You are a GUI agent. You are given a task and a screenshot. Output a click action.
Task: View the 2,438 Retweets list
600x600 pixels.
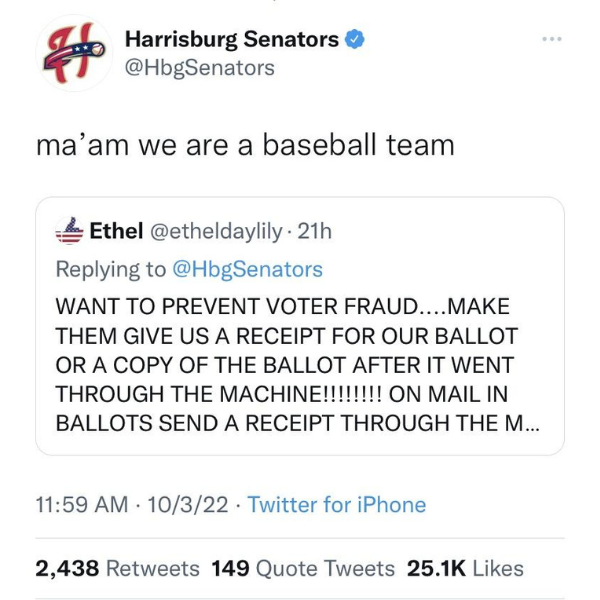[x=117, y=568]
